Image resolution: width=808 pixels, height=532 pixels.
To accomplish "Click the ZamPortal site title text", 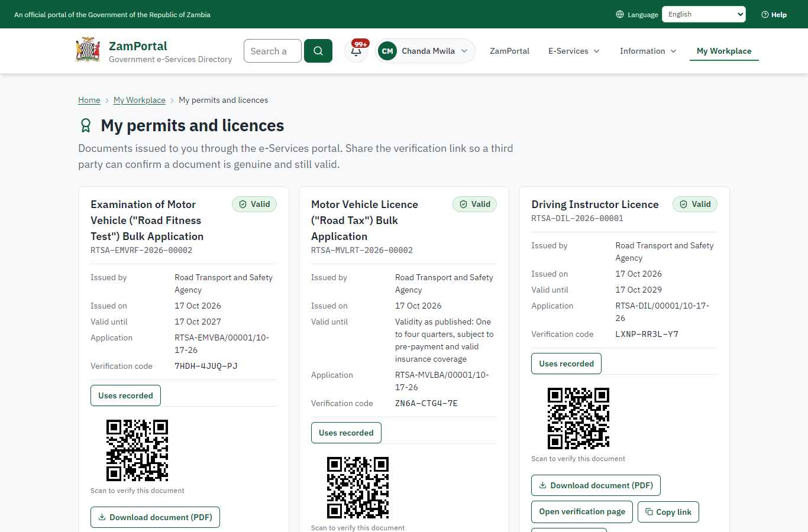I will tap(138, 46).
